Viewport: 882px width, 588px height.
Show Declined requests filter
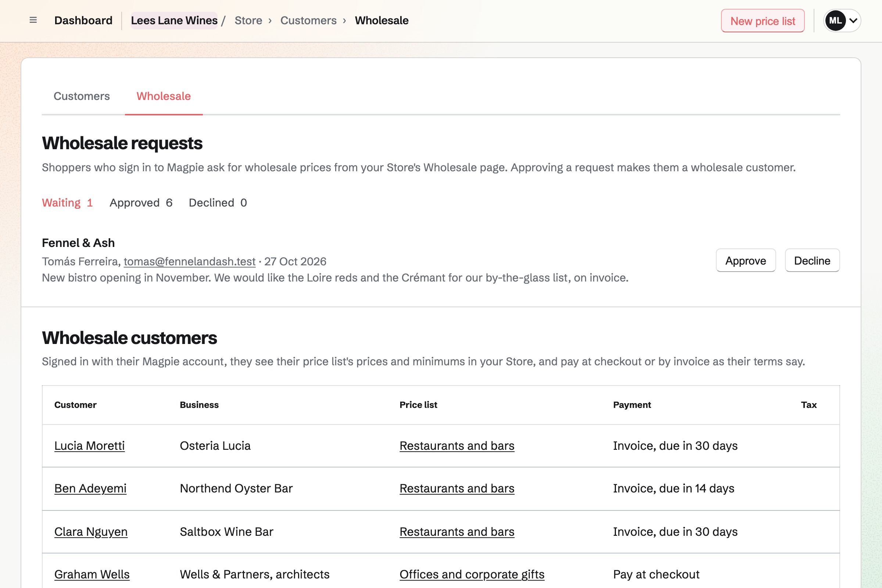point(218,203)
